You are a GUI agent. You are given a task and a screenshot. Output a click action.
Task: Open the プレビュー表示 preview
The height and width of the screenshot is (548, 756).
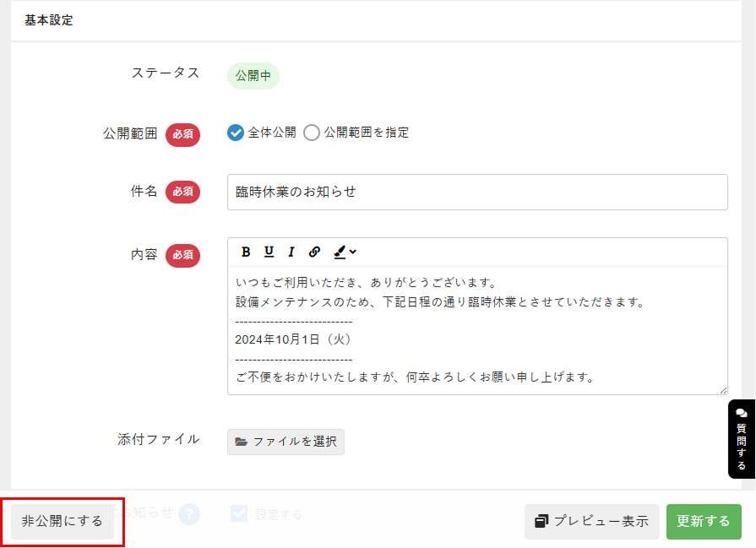coord(591,522)
